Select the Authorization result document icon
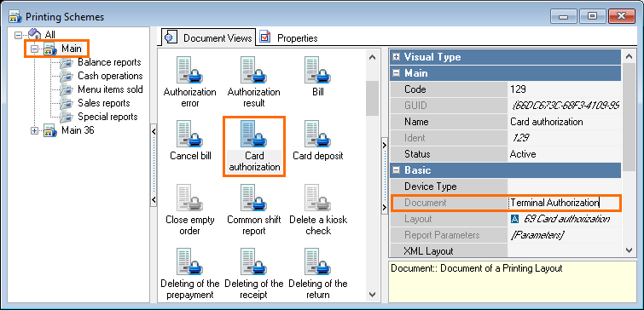644x310 pixels. [x=254, y=70]
